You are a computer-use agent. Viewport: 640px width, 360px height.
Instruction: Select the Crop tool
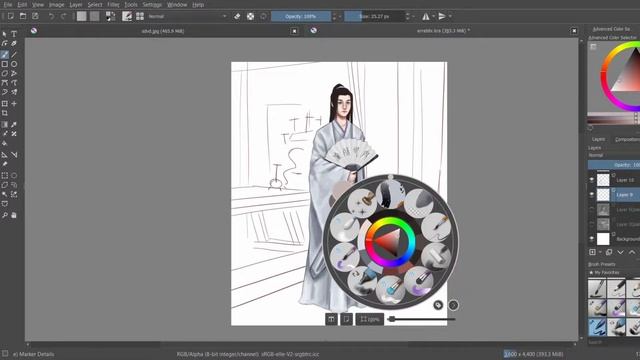point(4,113)
